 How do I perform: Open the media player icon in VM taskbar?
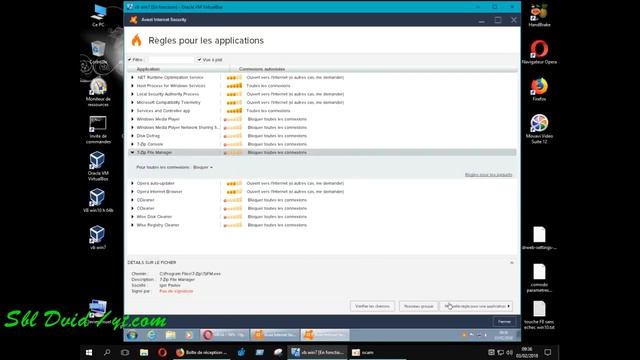(189, 335)
